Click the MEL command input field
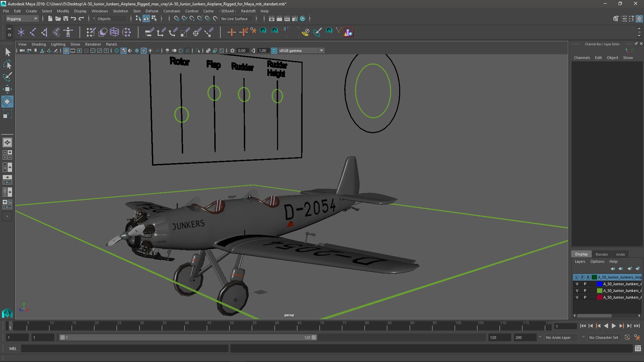 click(x=124, y=349)
